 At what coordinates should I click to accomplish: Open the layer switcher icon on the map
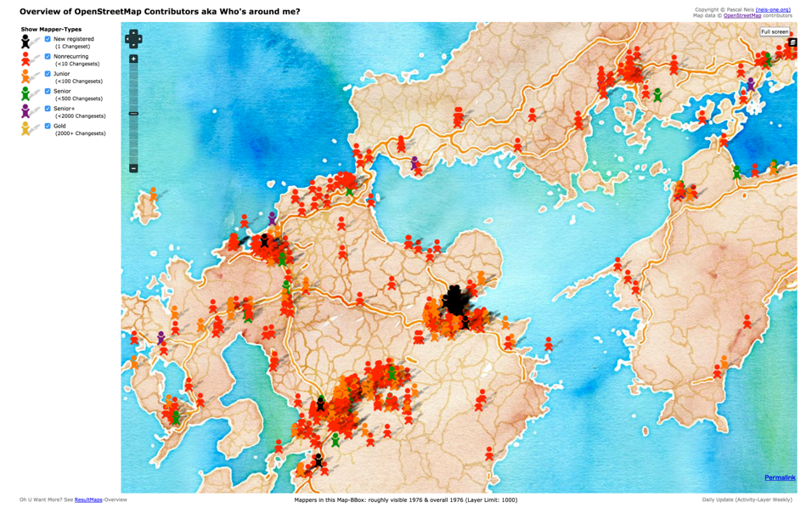click(792, 42)
